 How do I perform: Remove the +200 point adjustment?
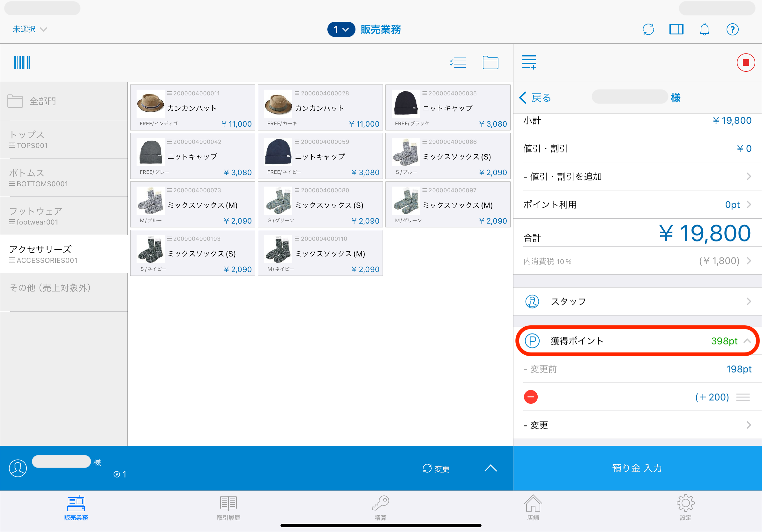(530, 397)
